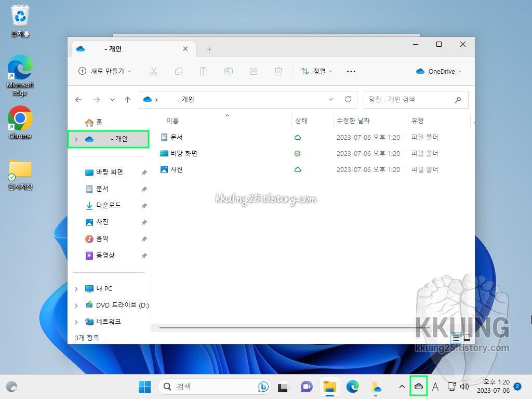Open the Recycle Bin desktop icon
The height and width of the screenshot is (399, 532).
coord(20,21)
